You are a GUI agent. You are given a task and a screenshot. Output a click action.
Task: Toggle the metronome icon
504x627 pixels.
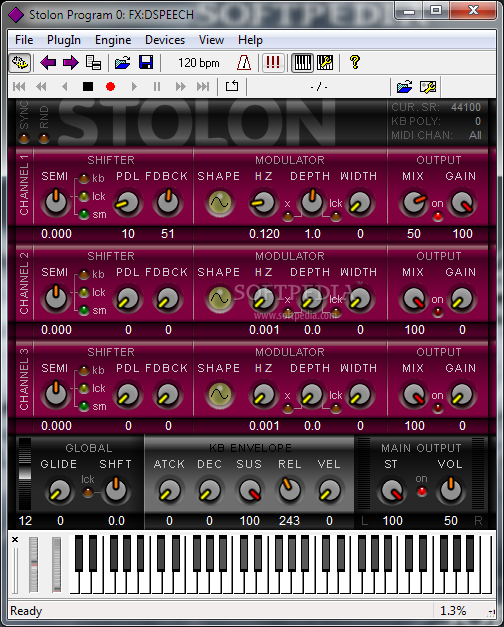pyautogui.click(x=244, y=63)
